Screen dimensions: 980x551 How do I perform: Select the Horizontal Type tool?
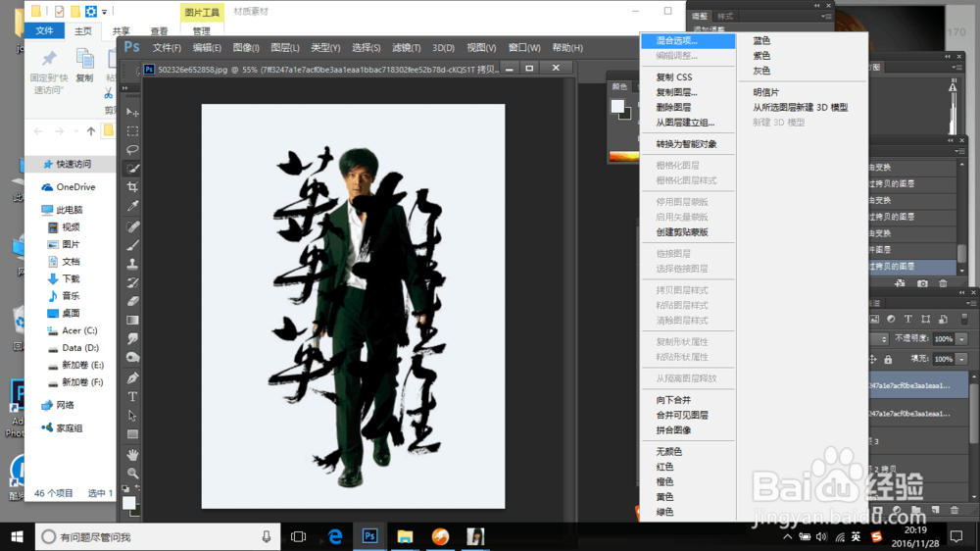click(x=132, y=396)
